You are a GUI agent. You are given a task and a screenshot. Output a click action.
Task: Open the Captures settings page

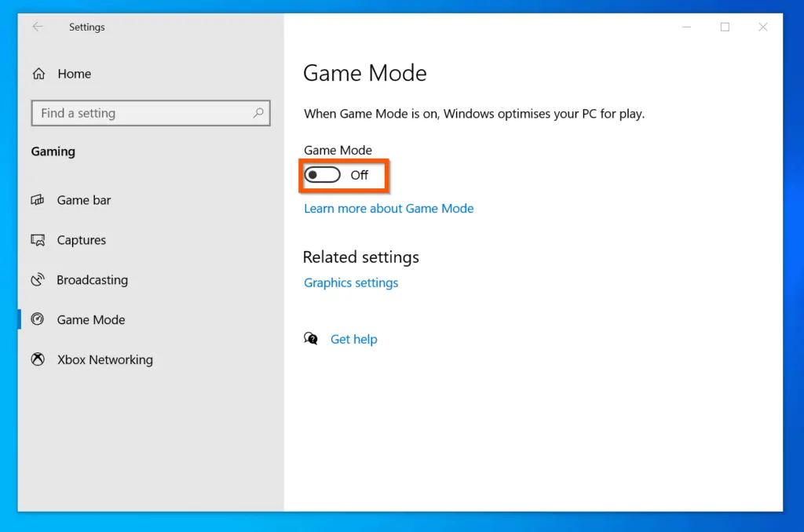click(81, 240)
